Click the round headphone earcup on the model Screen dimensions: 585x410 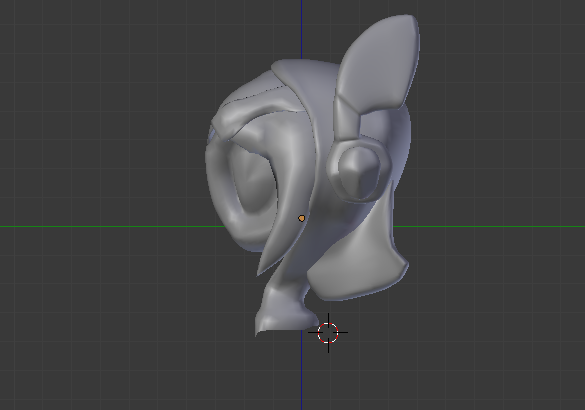(x=360, y=171)
